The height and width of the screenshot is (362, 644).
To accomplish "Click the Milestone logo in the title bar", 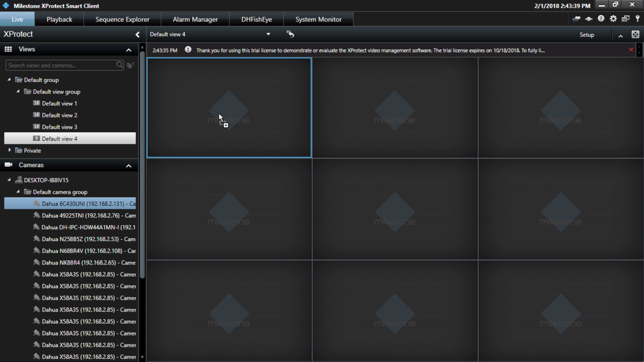I will (x=6, y=6).
